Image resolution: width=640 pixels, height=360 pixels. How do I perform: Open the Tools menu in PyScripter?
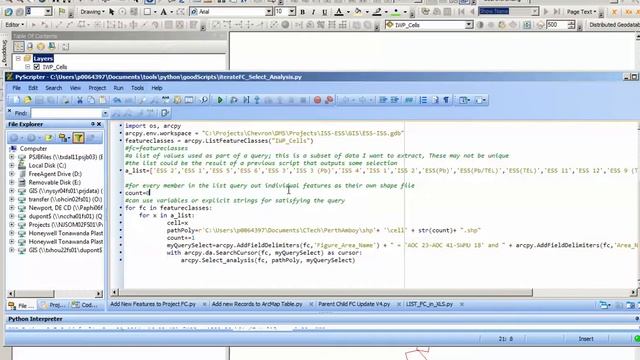pos(138,88)
